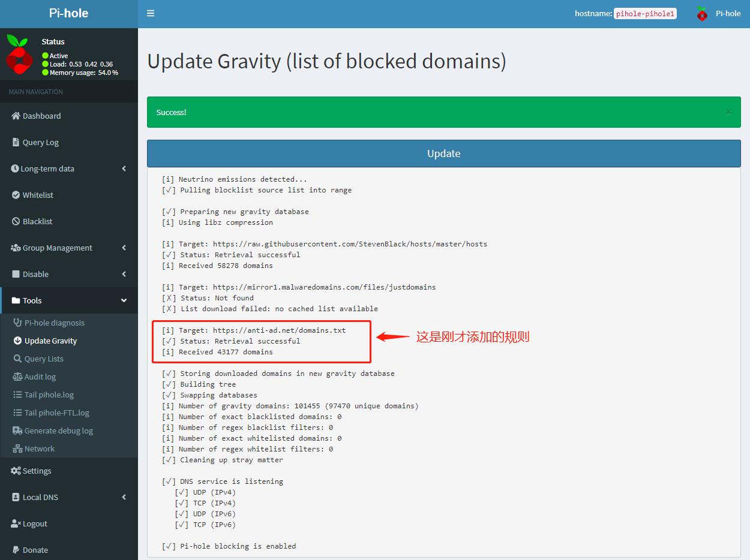Screen dimensions: 750x560
Task: Click the Pi-hole raspberry logo in the header
Action: coord(702,13)
